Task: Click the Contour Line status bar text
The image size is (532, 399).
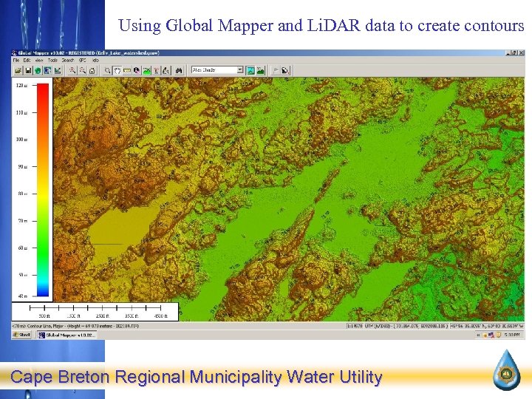Action: (x=75, y=326)
